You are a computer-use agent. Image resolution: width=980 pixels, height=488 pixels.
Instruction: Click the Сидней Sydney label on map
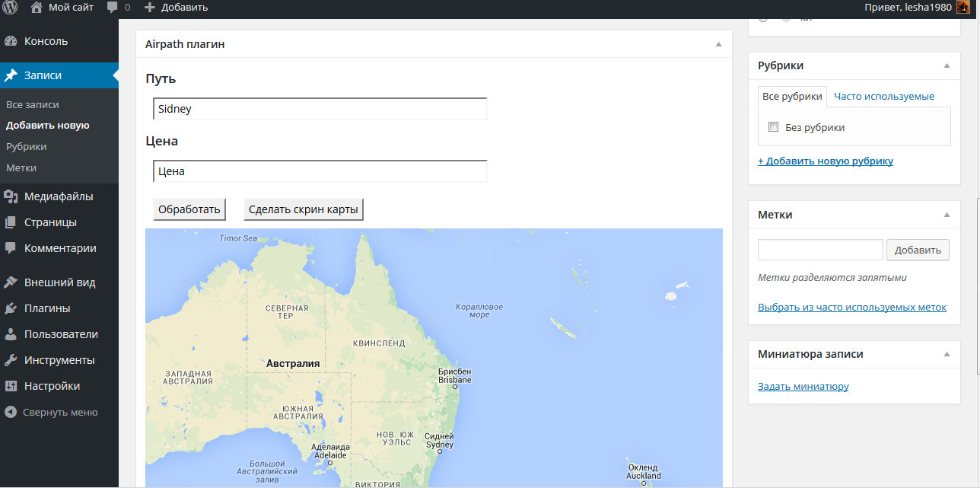(439, 441)
